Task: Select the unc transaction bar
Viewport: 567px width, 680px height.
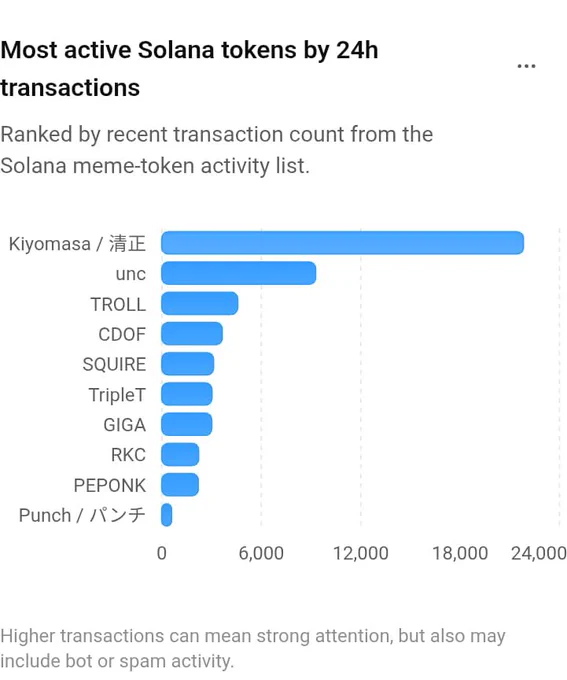Action: [239, 273]
